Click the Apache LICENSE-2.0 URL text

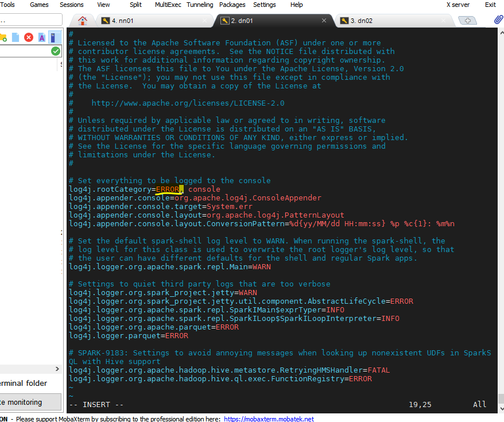pos(188,103)
